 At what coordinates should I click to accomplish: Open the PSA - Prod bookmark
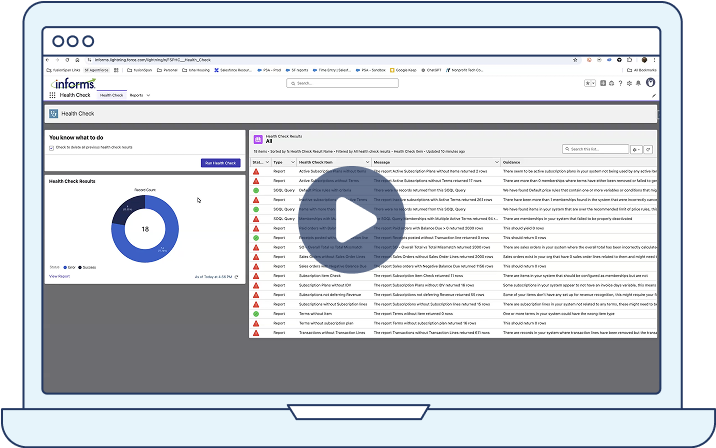tap(269, 70)
